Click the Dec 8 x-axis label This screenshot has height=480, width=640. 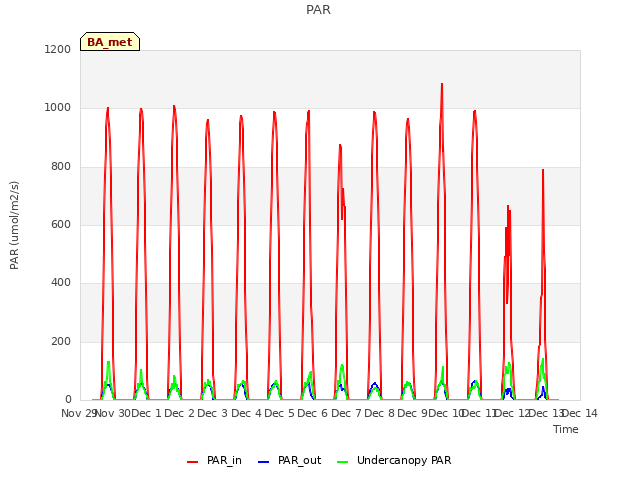379,413
